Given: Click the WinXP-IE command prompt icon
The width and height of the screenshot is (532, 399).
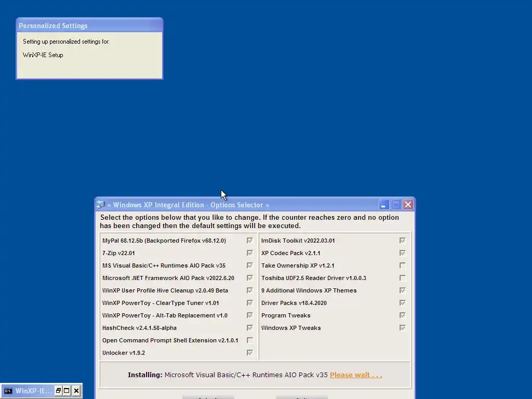Looking at the screenshot, I should pyautogui.click(x=8, y=391).
